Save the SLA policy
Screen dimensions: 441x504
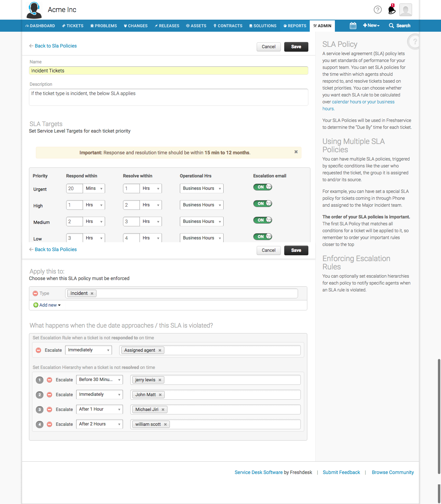tap(296, 47)
